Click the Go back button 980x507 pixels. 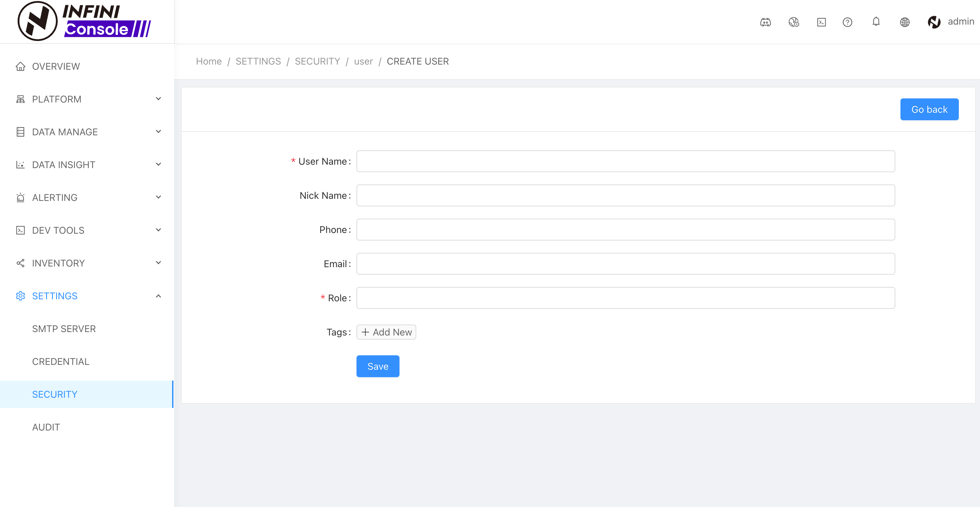(929, 109)
